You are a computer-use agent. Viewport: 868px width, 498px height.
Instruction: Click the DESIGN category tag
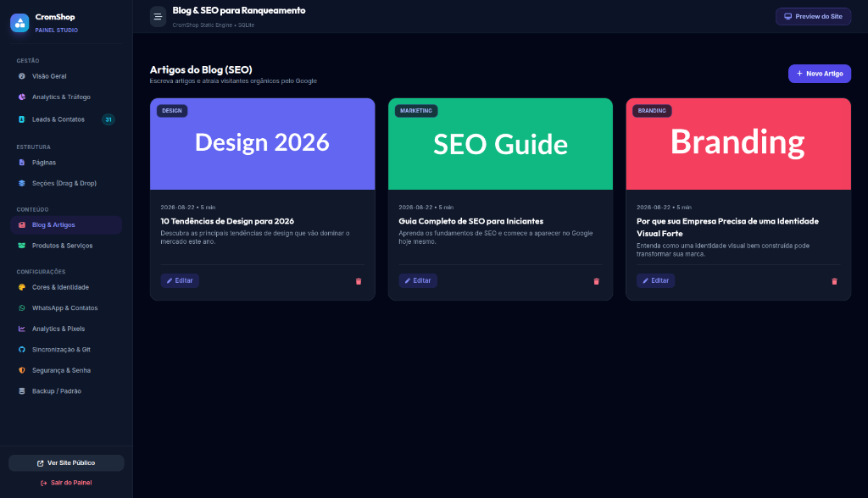click(x=172, y=111)
